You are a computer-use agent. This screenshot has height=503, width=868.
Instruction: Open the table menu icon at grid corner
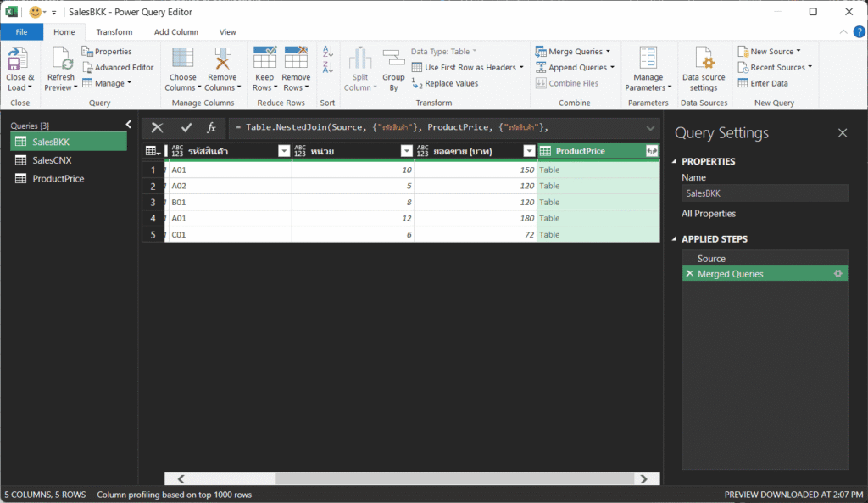point(153,151)
